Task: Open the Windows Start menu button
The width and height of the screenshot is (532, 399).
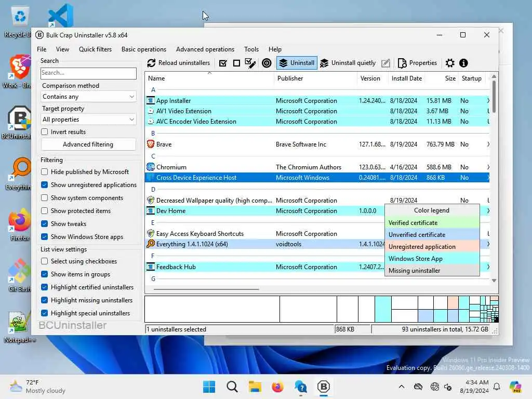Action: (209, 387)
